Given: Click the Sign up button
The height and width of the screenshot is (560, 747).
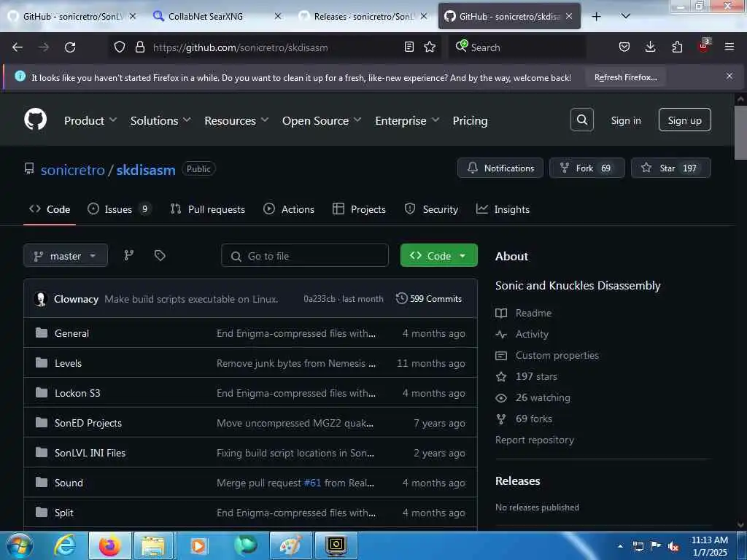Looking at the screenshot, I should point(684,120).
